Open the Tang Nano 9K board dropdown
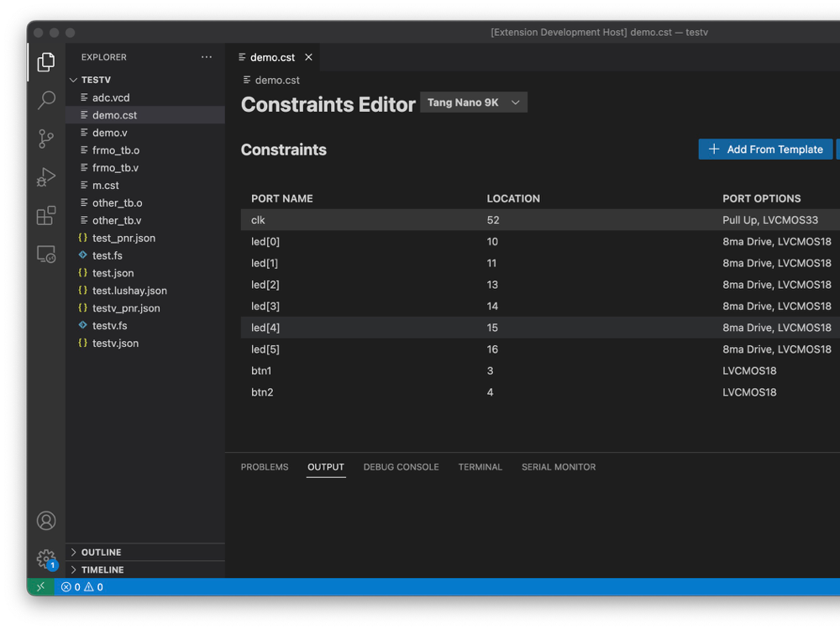The height and width of the screenshot is (630, 840). click(x=474, y=102)
